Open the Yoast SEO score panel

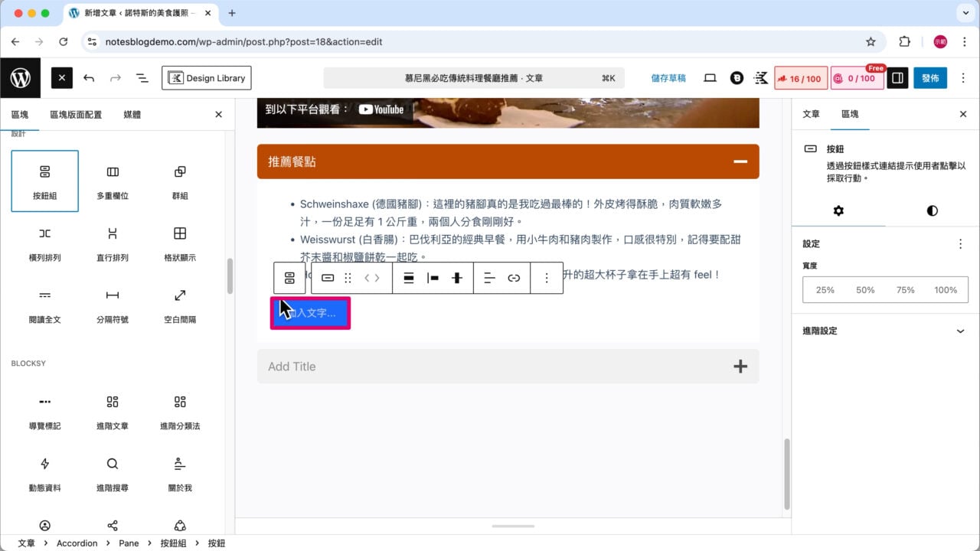(x=801, y=77)
